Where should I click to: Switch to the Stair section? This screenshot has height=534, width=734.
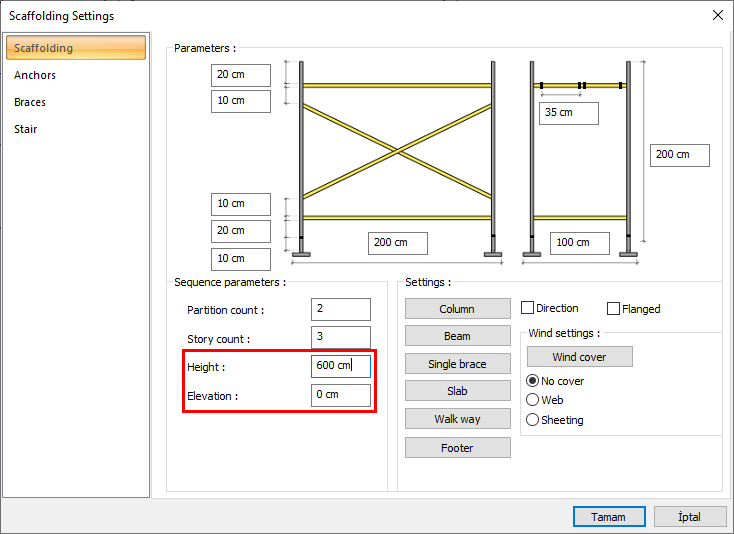pyautogui.click(x=26, y=129)
